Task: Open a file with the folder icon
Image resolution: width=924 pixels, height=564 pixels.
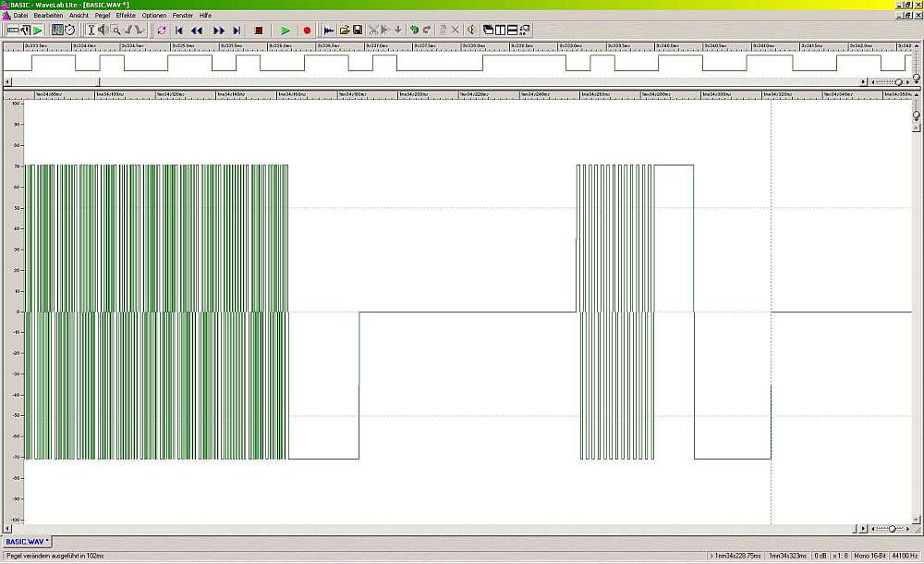Action: tap(345, 31)
